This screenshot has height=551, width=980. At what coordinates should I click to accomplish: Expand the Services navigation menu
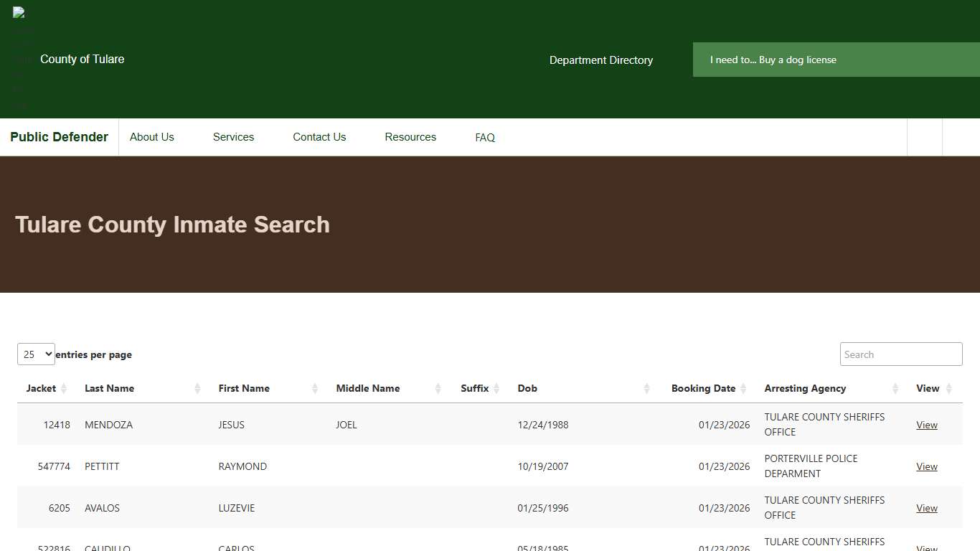pos(233,137)
